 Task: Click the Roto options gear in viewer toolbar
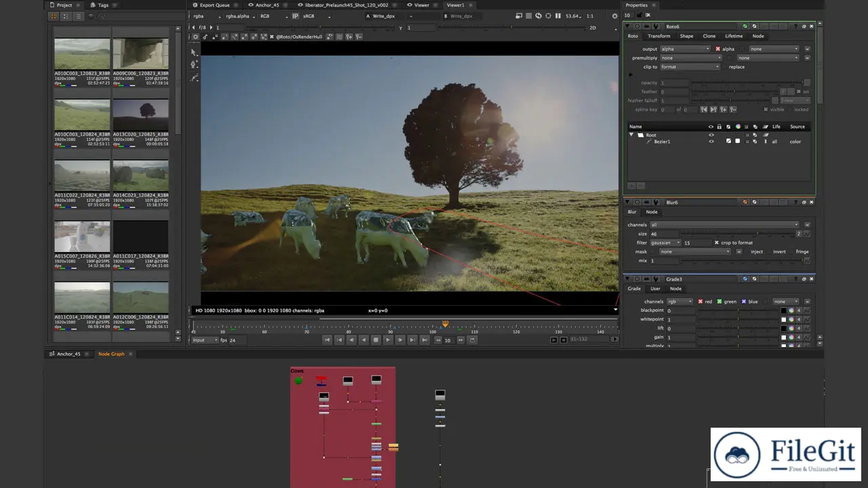196,37
